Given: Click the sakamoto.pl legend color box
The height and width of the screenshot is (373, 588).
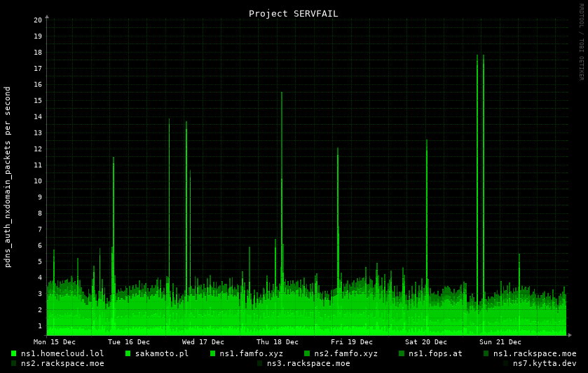Looking at the screenshot, I should [x=128, y=353].
